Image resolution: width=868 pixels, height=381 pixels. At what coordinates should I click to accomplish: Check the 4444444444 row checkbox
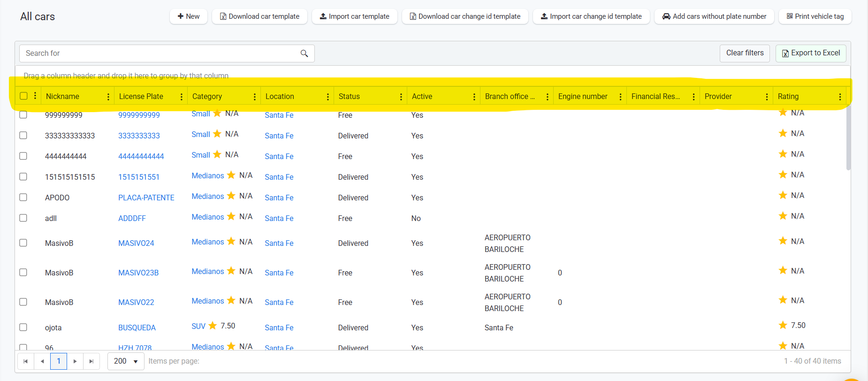[x=23, y=156]
